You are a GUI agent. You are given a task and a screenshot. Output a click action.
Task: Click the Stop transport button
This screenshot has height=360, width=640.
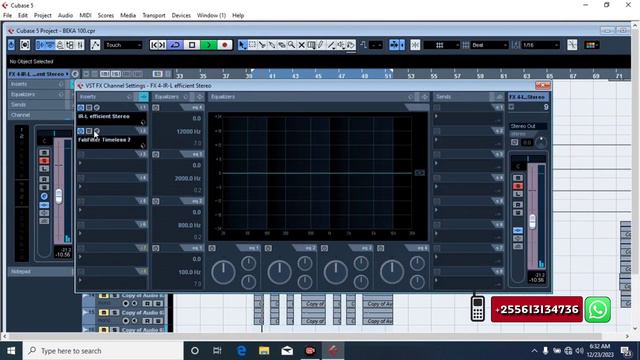click(192, 45)
